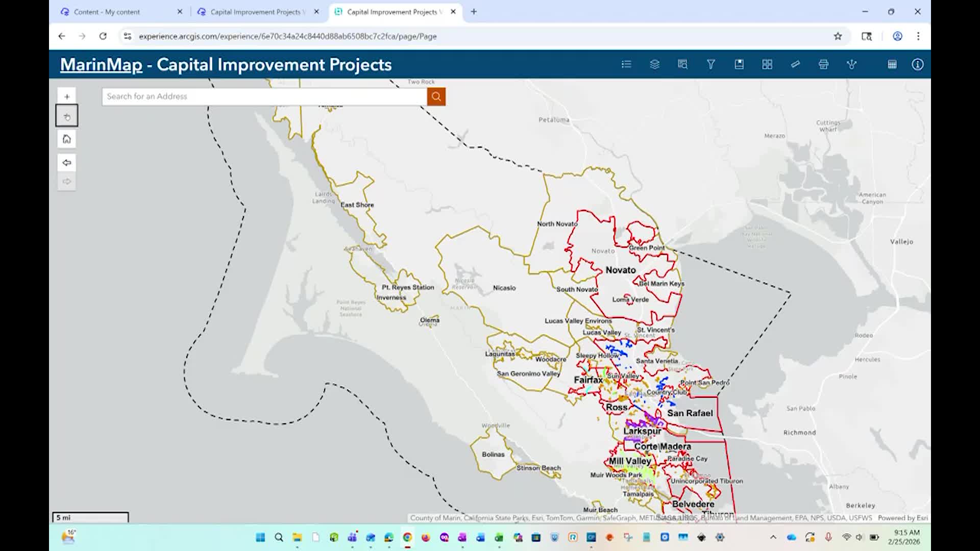This screenshot has height=551, width=980.
Task: Open the attribute Table icon
Action: click(x=892, y=64)
